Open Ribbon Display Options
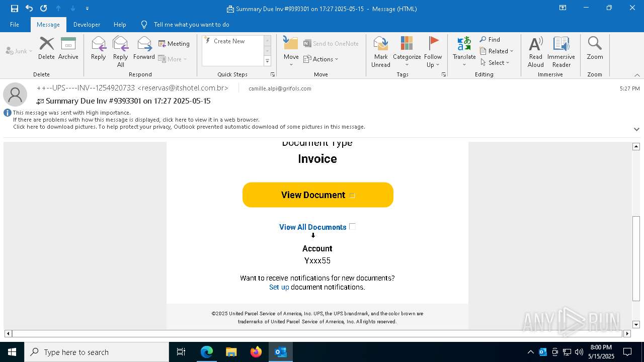This screenshot has width=644, height=362. [562, 8]
